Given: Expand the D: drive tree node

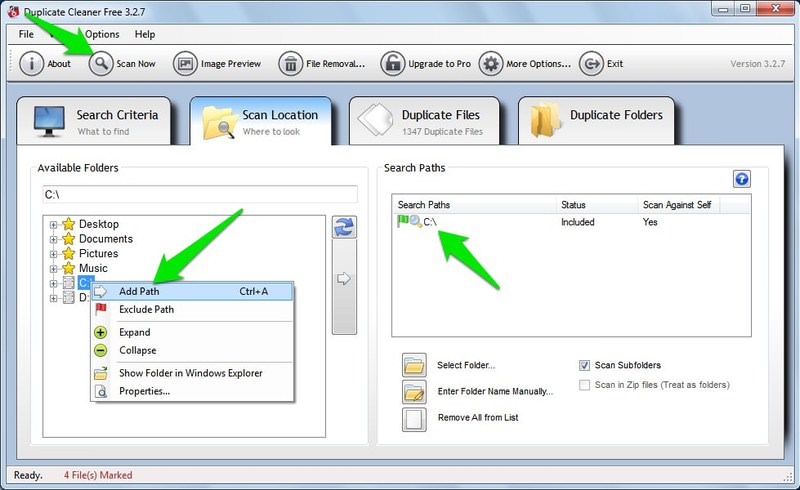Looking at the screenshot, I should [54, 298].
